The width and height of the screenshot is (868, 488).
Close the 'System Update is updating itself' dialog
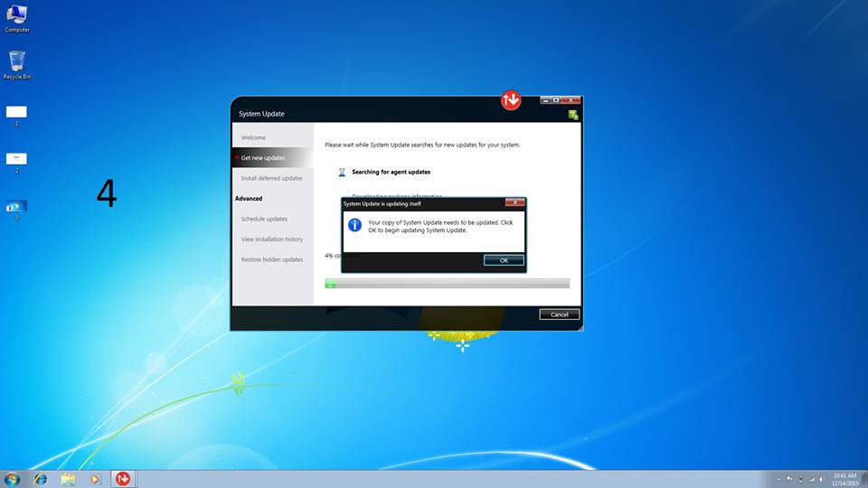click(x=514, y=202)
